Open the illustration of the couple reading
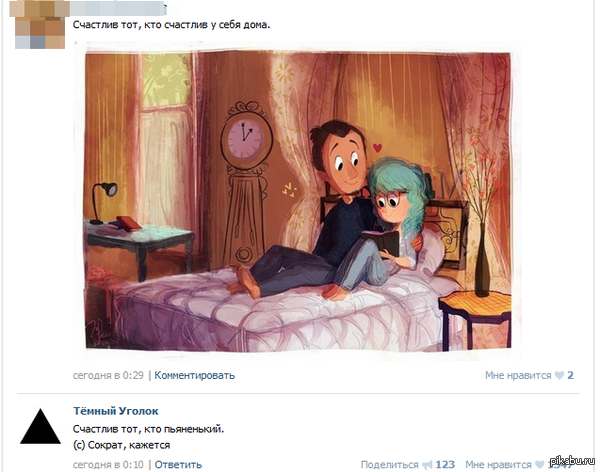The image size is (600, 472). click(x=298, y=202)
